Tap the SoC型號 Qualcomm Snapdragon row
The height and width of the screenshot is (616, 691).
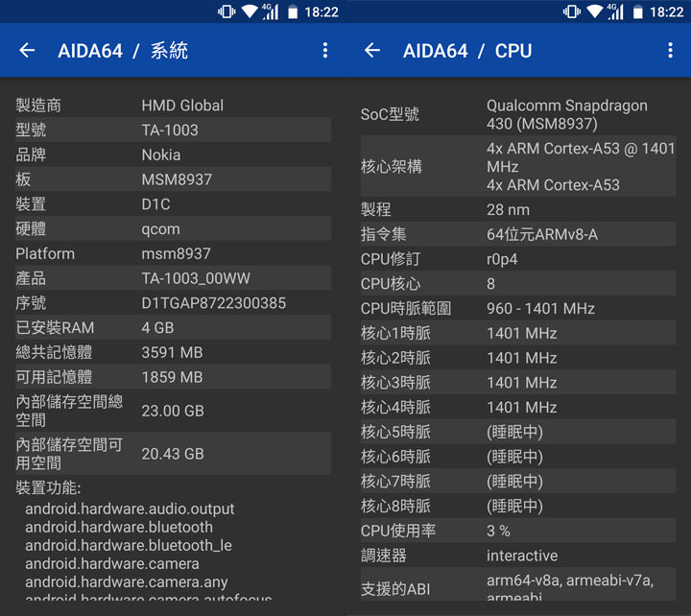coord(517,114)
